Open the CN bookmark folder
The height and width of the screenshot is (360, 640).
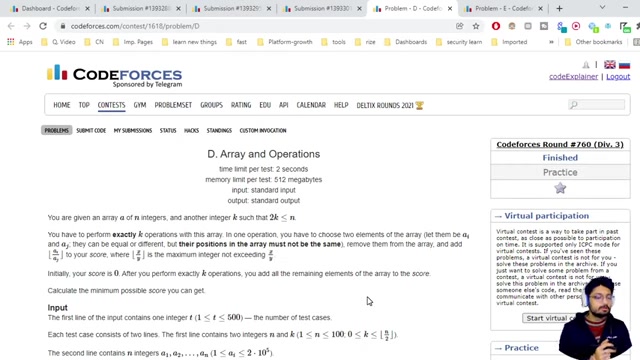[x=94, y=42]
